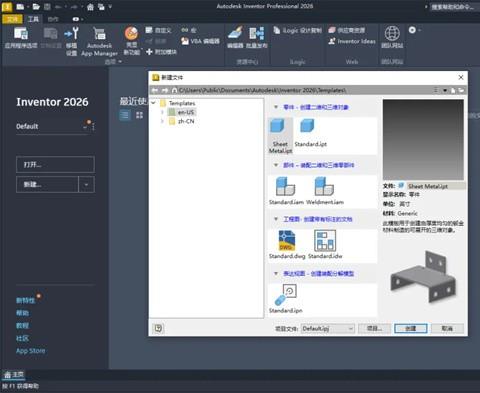Click the help icon at dialog bottom-left

[158, 329]
